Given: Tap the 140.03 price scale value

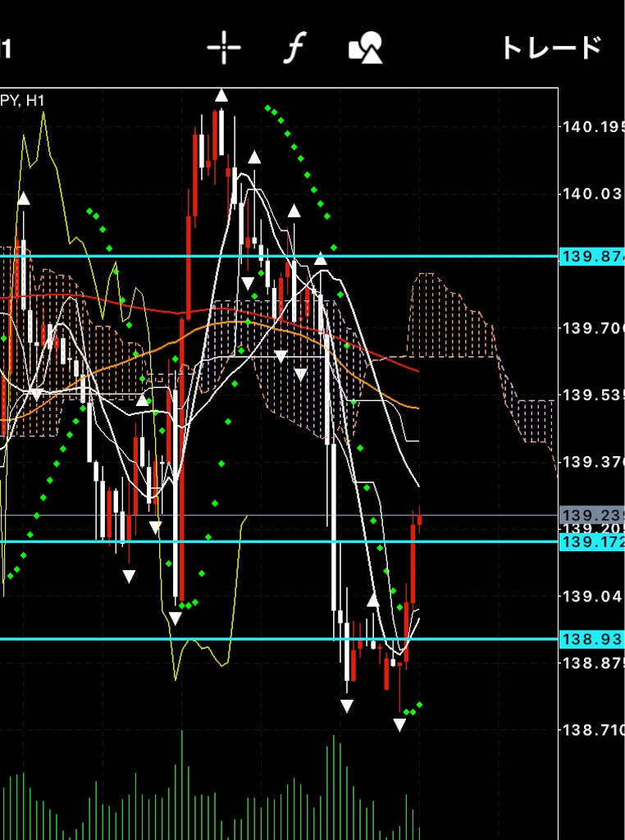Looking at the screenshot, I should click(593, 194).
